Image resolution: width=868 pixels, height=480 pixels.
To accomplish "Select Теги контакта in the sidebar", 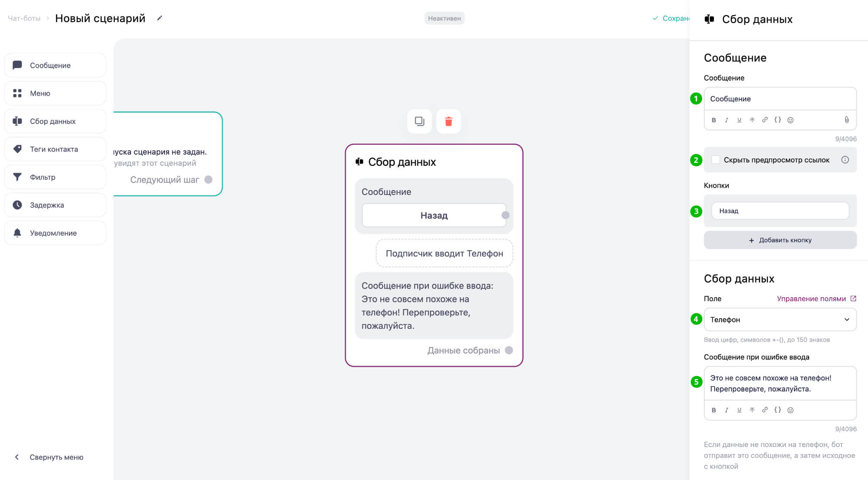I will coord(55,149).
